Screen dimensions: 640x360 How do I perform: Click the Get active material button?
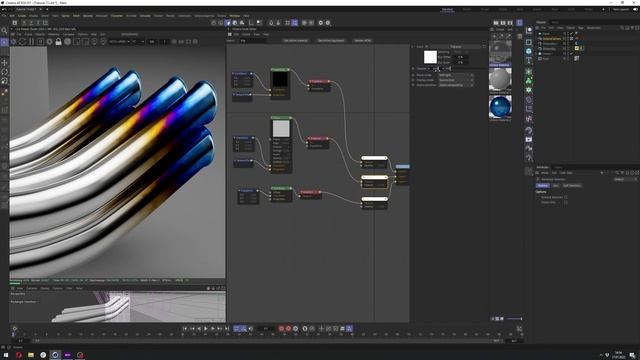coord(296,41)
